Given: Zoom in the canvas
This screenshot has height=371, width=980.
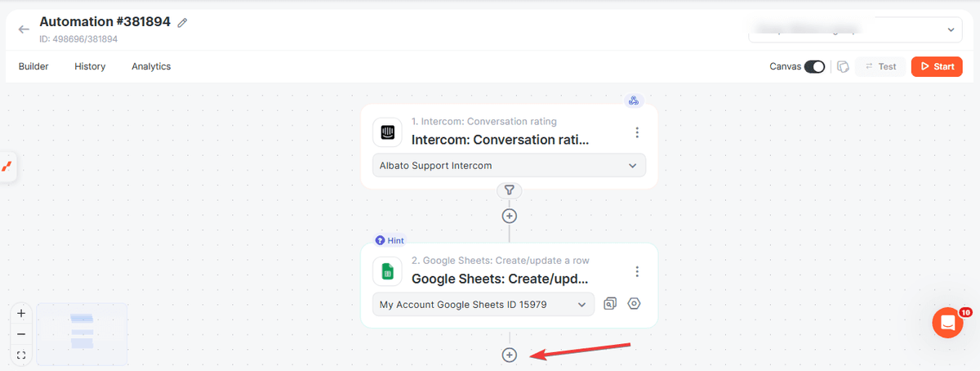Looking at the screenshot, I should (21, 313).
